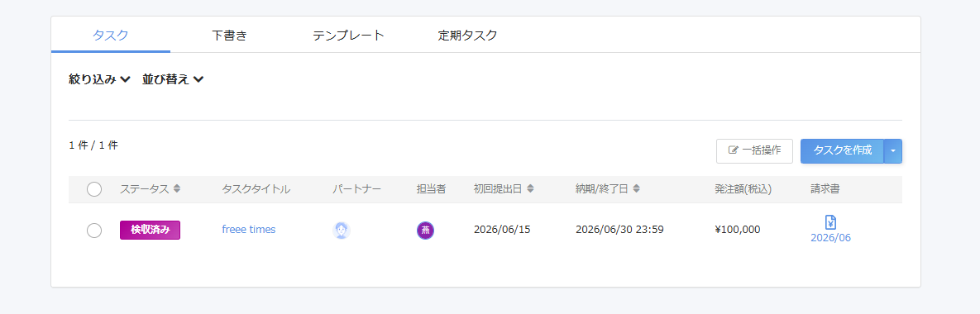The width and height of the screenshot is (980, 314).
Task: Open the freee times task link
Action: tap(249, 230)
